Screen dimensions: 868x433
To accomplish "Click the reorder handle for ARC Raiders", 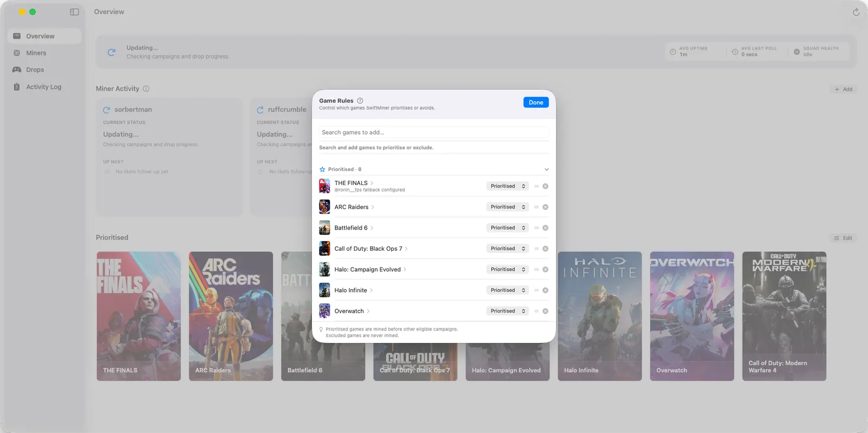I will tap(537, 207).
